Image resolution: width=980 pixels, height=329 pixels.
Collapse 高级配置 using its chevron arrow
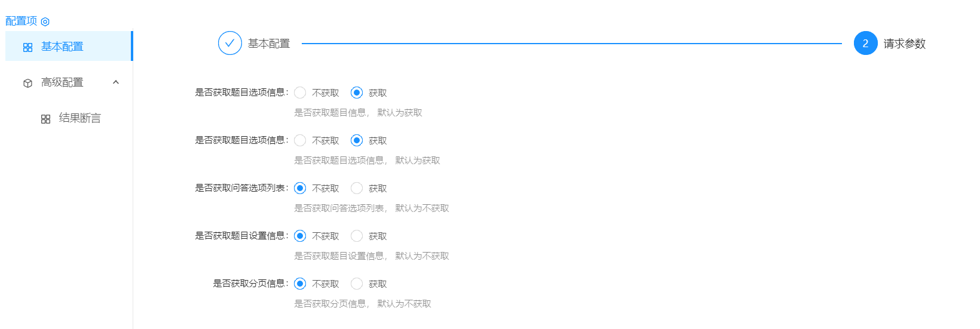(116, 82)
